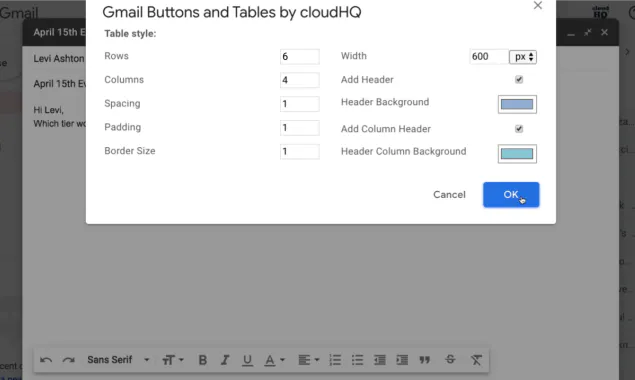Insert a numbered list
Image resolution: width=635 pixels, height=380 pixels.
click(335, 360)
